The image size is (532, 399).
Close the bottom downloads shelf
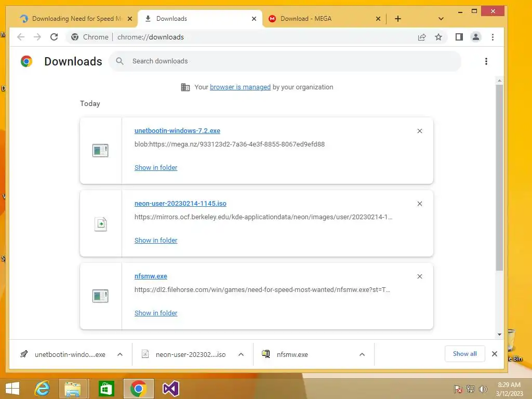point(495,354)
